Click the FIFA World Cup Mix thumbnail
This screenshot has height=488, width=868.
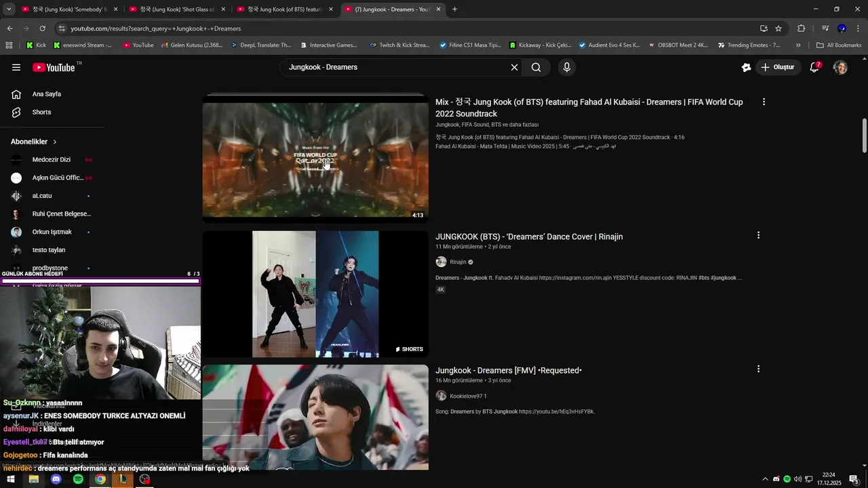(x=315, y=159)
